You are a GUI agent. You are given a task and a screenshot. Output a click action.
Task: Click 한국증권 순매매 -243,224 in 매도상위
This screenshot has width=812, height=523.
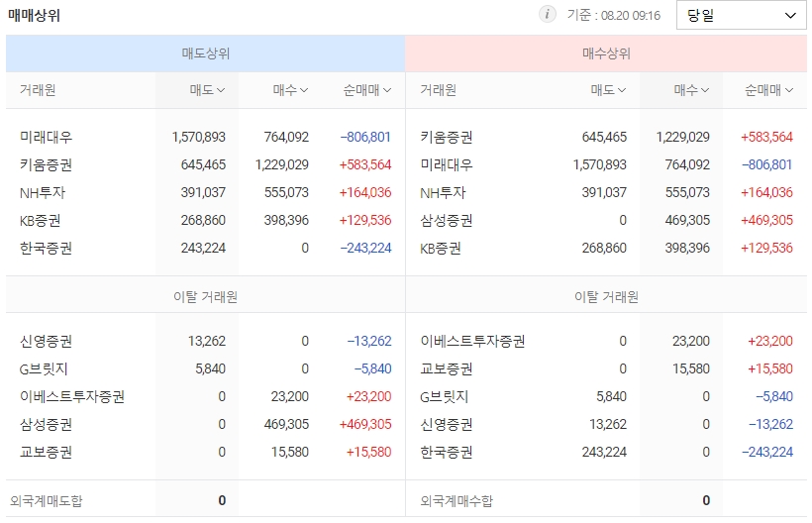(365, 248)
